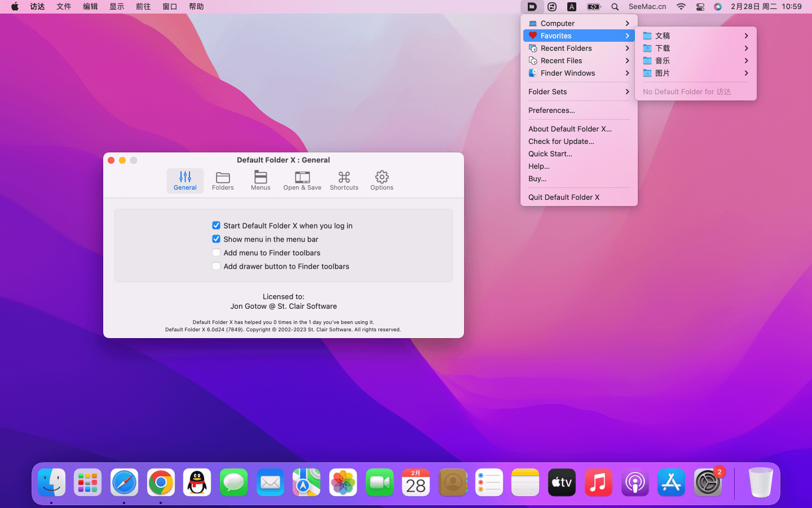Open the 文稿 favorite folder

click(696, 36)
